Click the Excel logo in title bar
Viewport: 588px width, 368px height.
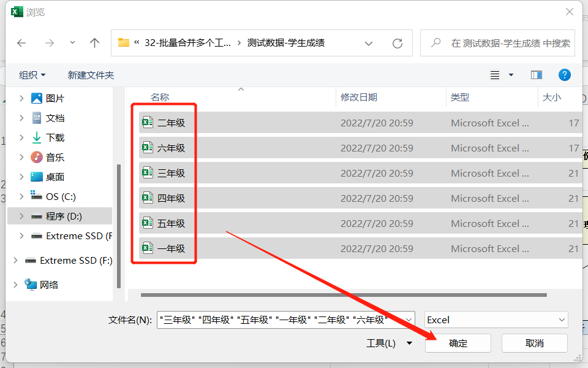click(x=17, y=12)
